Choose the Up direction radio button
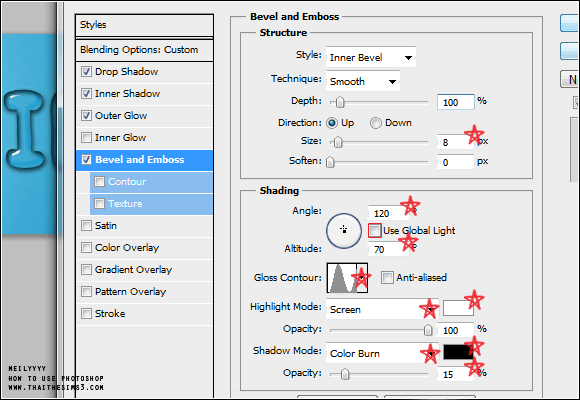Screen dimensions: 580x400 (x=332, y=123)
